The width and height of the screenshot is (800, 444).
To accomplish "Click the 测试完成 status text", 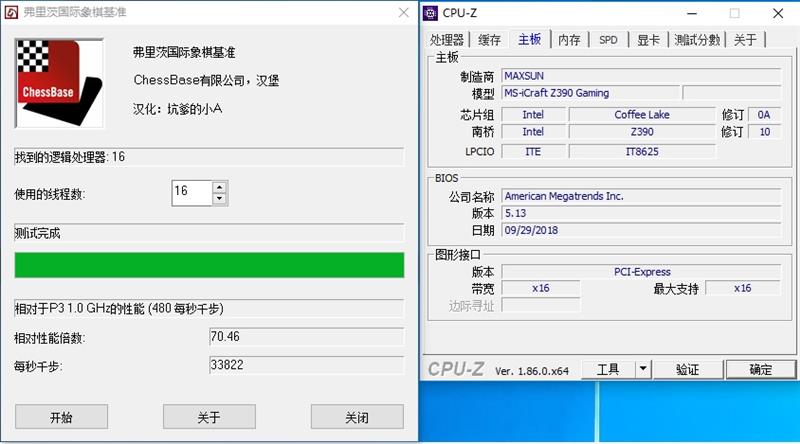I will click(37, 233).
